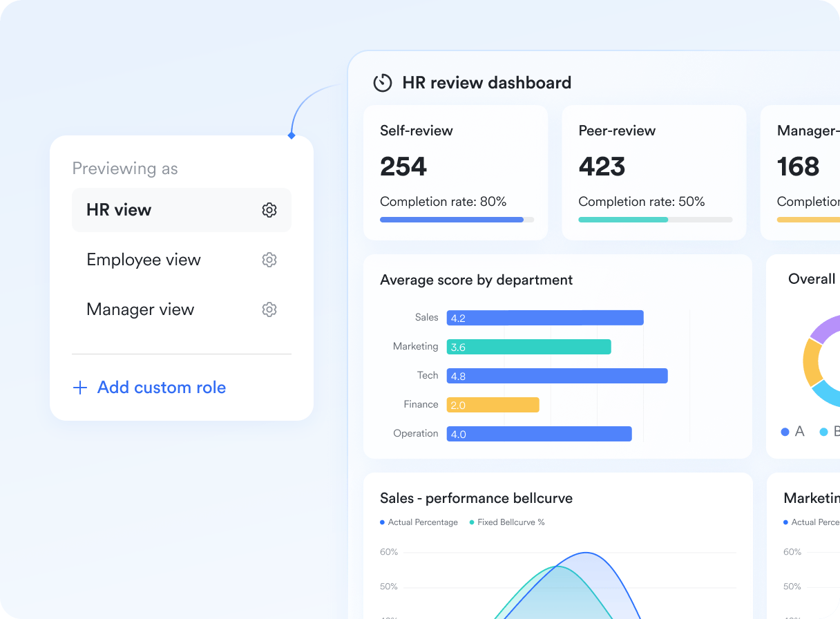Click the blue connector diamond handle
Image resolution: width=840 pixels, height=619 pixels.
pyautogui.click(x=292, y=135)
